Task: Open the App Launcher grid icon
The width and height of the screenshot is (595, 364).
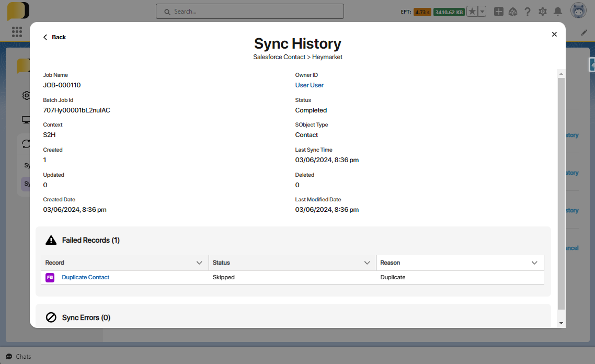Action: pos(17,32)
